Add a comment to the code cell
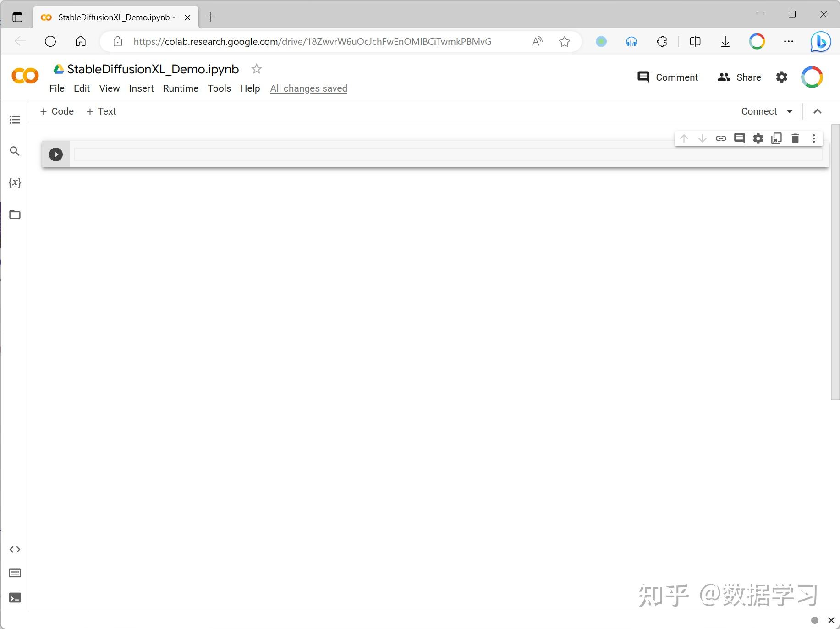This screenshot has height=629, width=840. (x=739, y=138)
